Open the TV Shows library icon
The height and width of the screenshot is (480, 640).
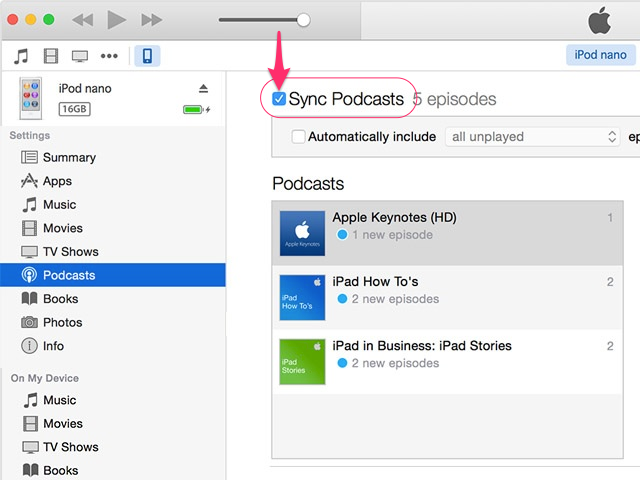click(80, 55)
